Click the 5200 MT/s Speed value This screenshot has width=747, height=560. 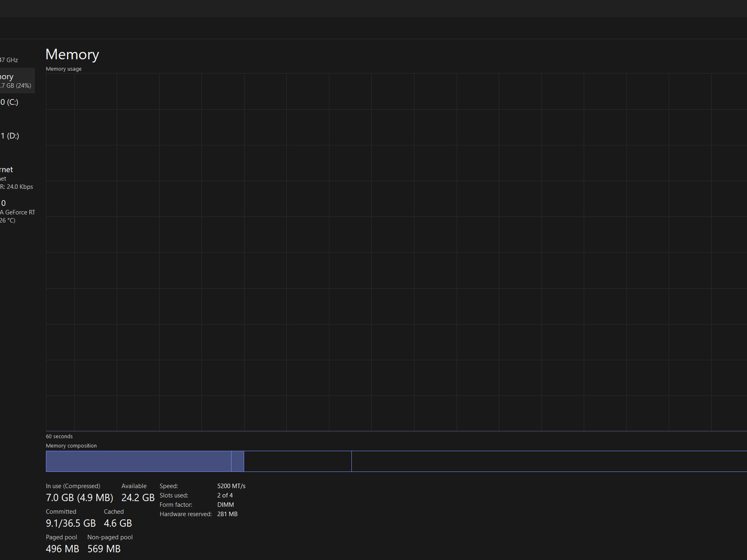coord(231,486)
